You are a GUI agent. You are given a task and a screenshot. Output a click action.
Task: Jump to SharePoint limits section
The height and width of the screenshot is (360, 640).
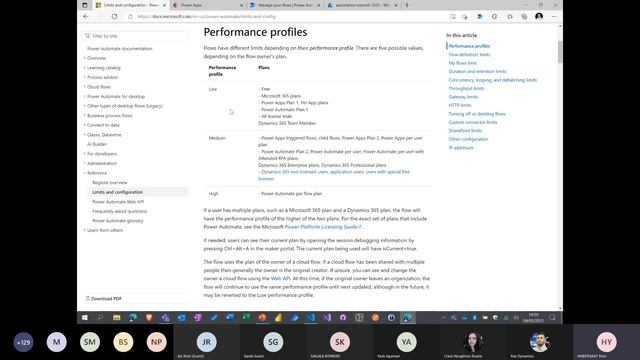pyautogui.click(x=465, y=131)
